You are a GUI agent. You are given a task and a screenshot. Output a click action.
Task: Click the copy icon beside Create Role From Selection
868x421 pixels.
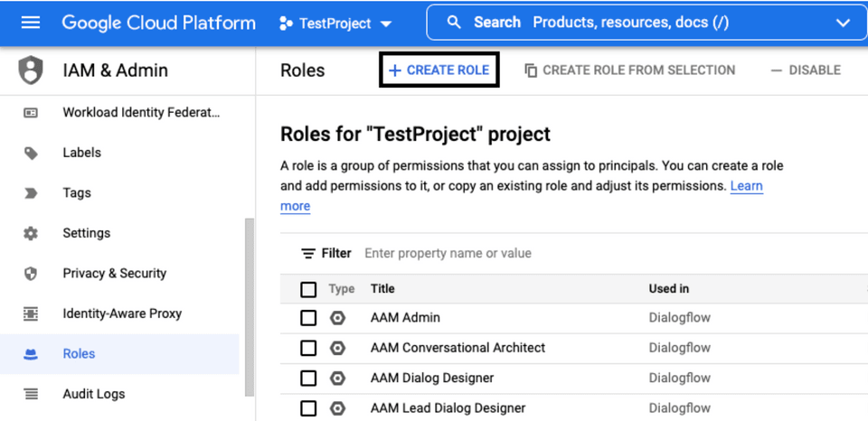click(x=531, y=70)
